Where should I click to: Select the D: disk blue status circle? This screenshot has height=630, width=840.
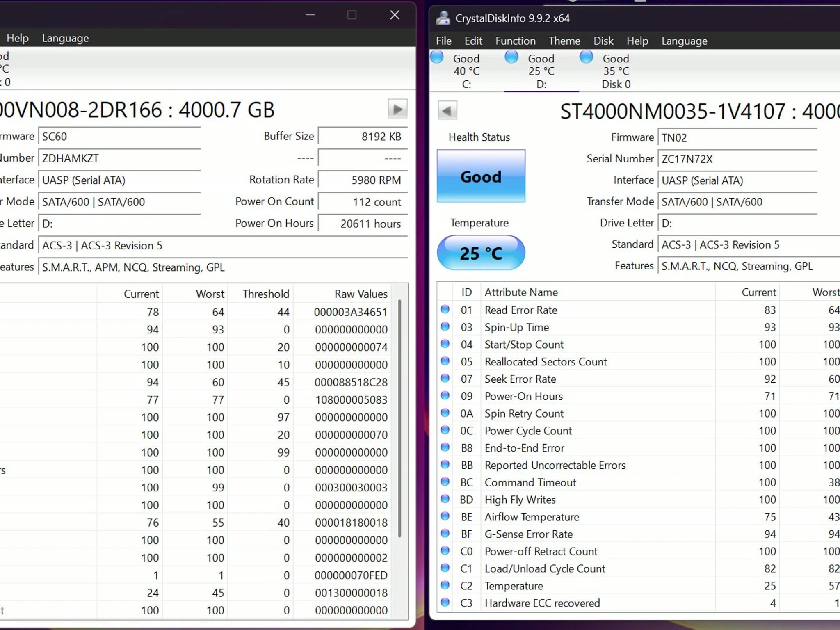pyautogui.click(x=511, y=57)
